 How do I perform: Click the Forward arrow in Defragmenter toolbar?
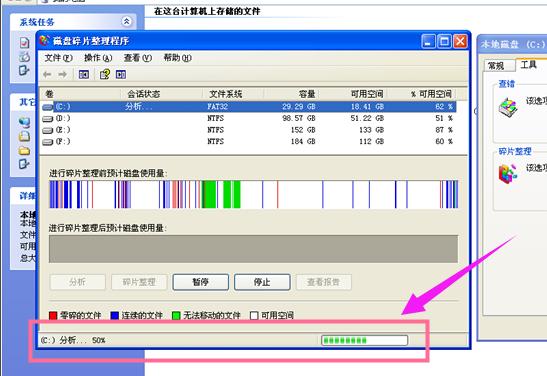tap(62, 74)
